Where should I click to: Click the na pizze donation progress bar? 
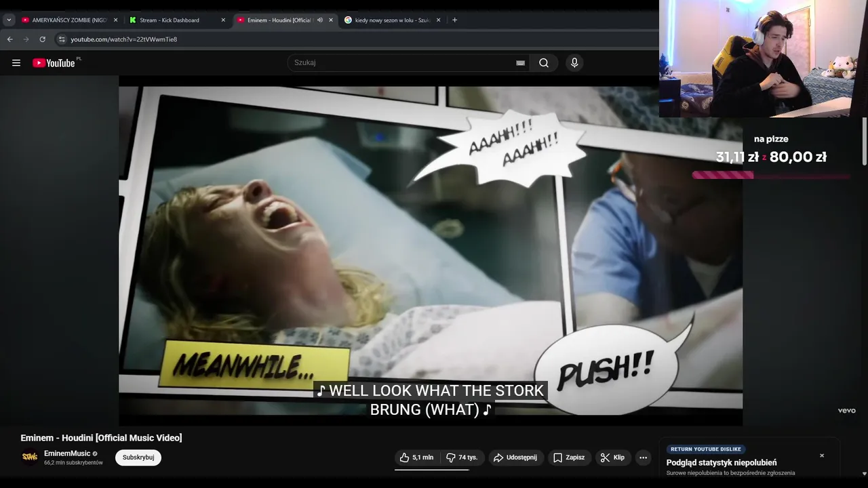[771, 175]
